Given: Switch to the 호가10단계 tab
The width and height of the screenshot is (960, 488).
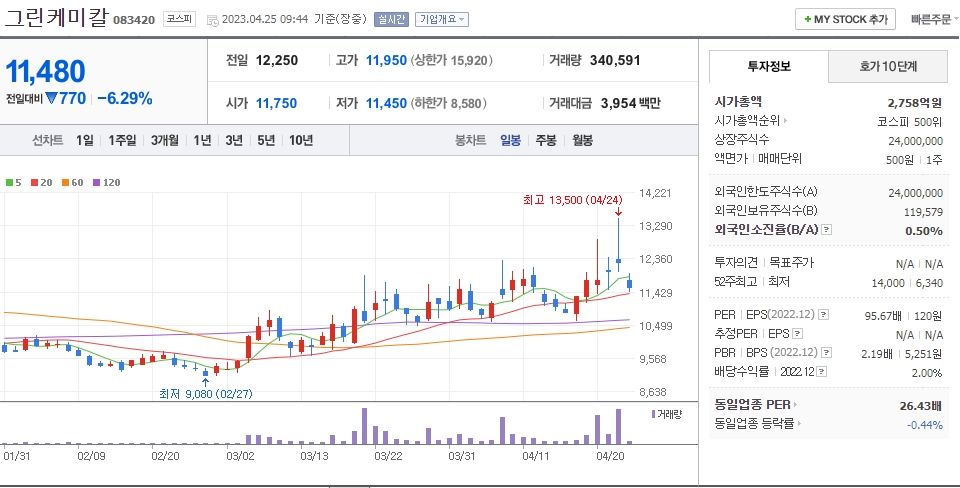Looking at the screenshot, I should tap(888, 66).
